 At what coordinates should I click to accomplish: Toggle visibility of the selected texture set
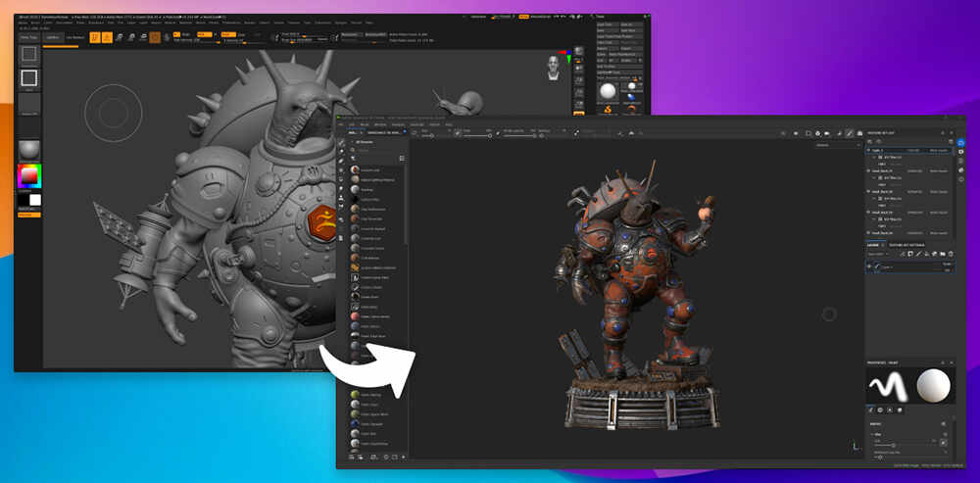point(868,150)
